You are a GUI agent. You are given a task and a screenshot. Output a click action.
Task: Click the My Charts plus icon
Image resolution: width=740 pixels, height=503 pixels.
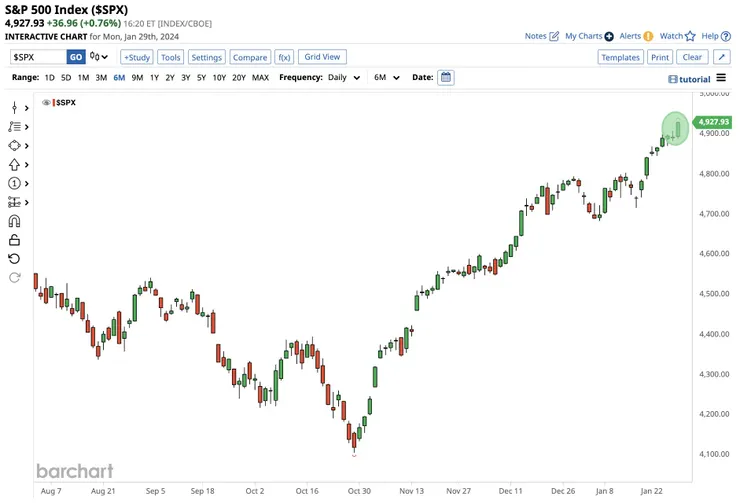coord(609,36)
